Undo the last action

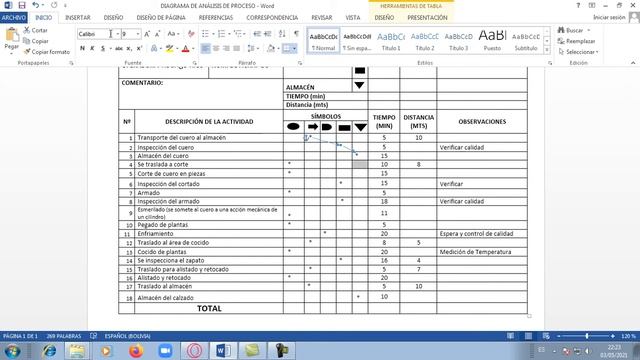[36, 5]
